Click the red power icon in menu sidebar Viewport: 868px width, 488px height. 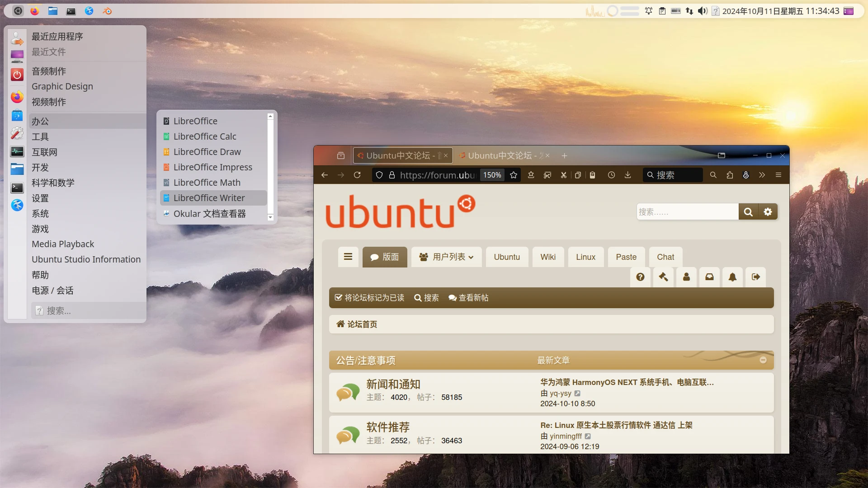[17, 75]
